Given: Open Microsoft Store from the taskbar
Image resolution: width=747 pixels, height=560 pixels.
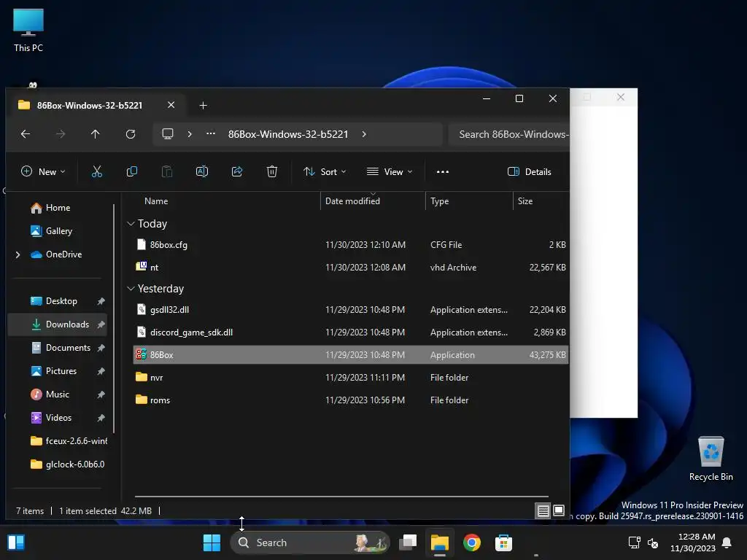Looking at the screenshot, I should point(503,542).
